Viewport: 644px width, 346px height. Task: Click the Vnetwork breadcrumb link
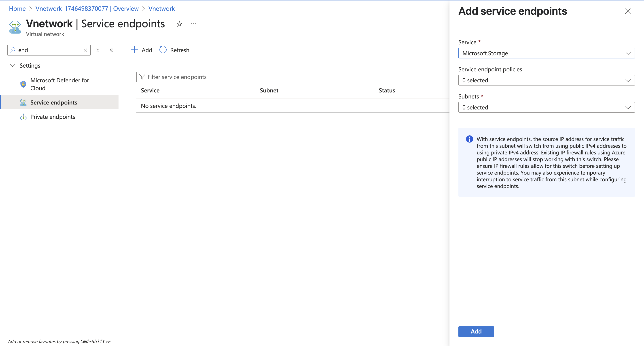tap(161, 9)
